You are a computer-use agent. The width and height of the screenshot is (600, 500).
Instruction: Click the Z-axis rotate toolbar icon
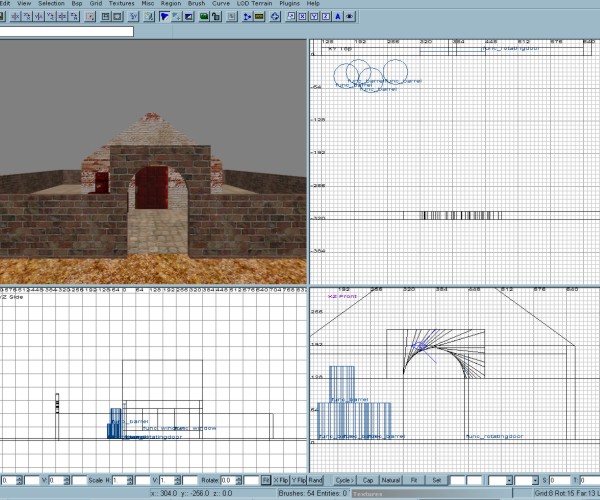74,16
